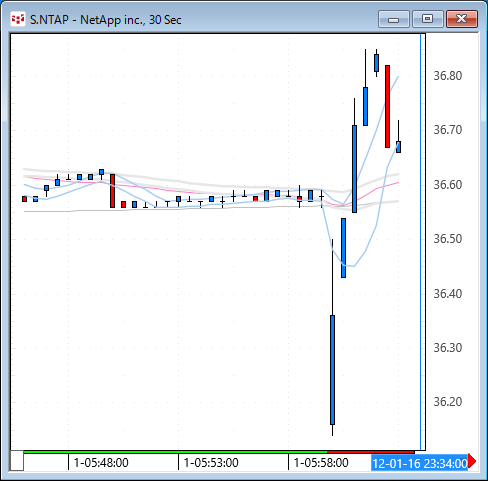Minimize the S.NTAP chart window
Screen dimensions: 488x481
(x=394, y=19)
